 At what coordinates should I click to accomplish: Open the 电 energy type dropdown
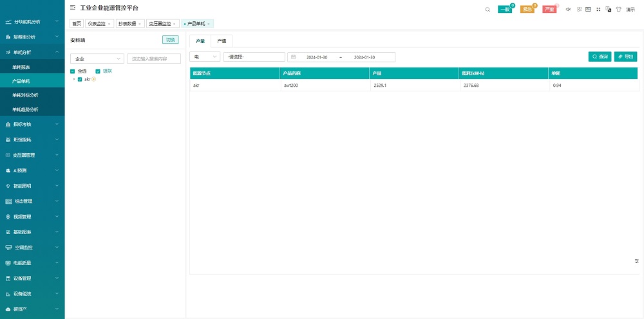pyautogui.click(x=205, y=57)
